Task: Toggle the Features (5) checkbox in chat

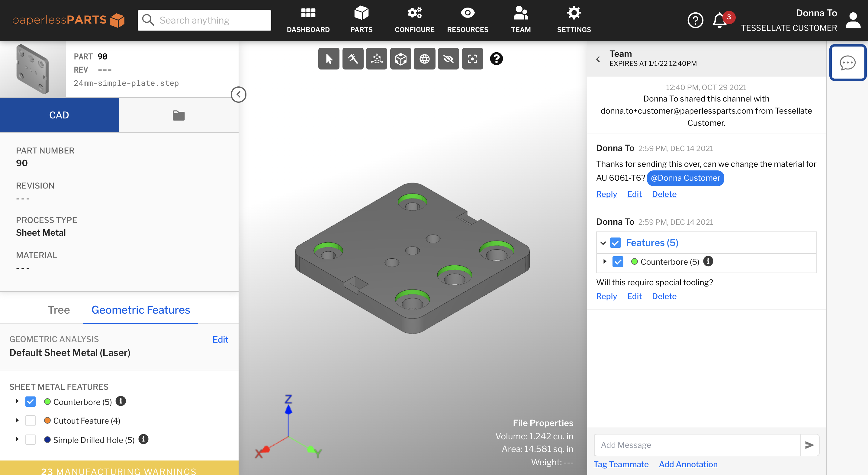Action: pyautogui.click(x=615, y=243)
